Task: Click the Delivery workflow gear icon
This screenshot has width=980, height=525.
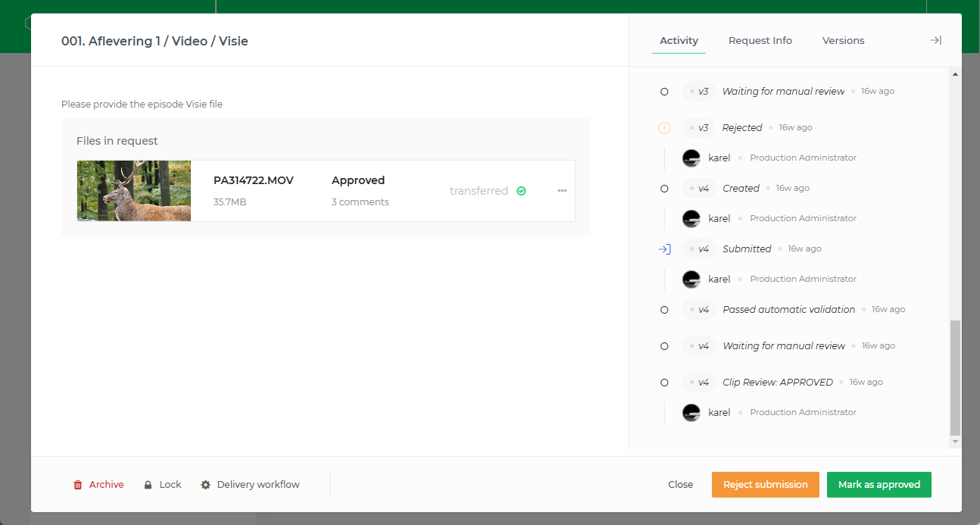Action: 205,485
